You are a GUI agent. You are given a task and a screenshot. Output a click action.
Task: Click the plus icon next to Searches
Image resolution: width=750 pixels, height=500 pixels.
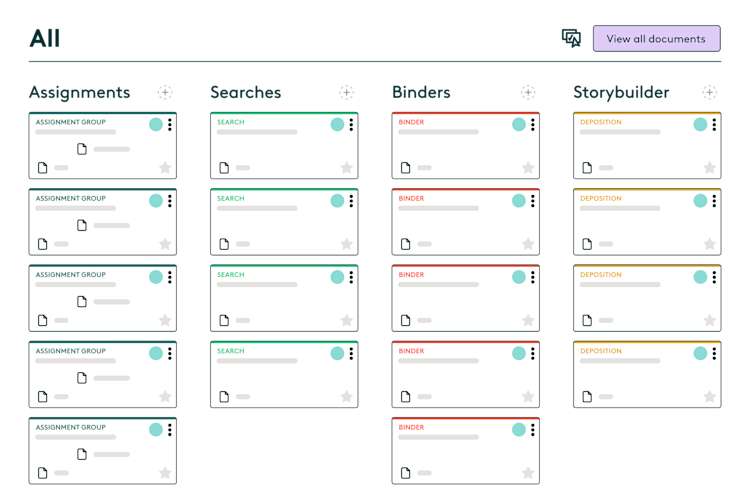coord(346,93)
